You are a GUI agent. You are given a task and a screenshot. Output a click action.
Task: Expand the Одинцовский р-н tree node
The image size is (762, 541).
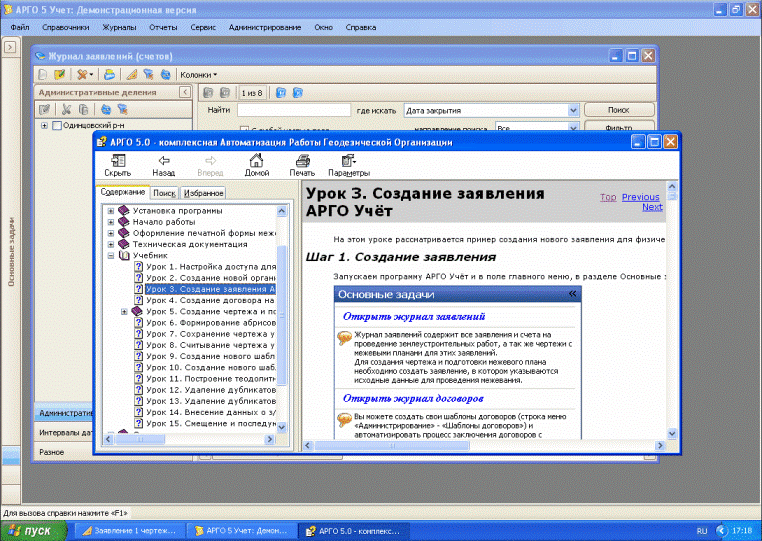44,125
